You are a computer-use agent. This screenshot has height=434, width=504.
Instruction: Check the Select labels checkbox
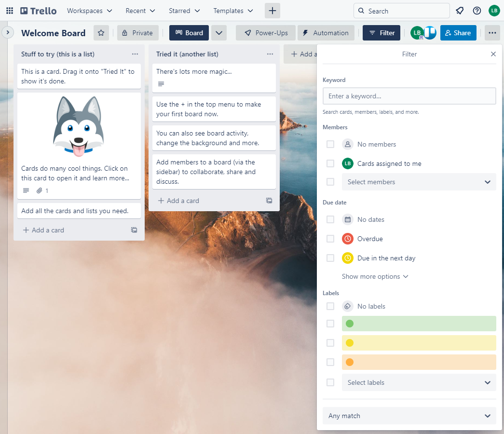330,382
